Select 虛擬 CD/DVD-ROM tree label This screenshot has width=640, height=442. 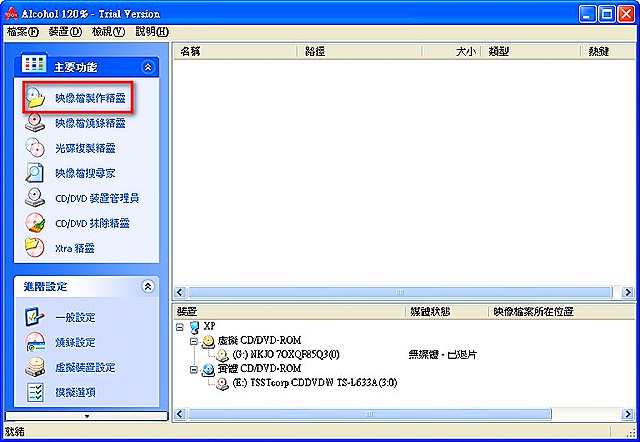point(259,340)
